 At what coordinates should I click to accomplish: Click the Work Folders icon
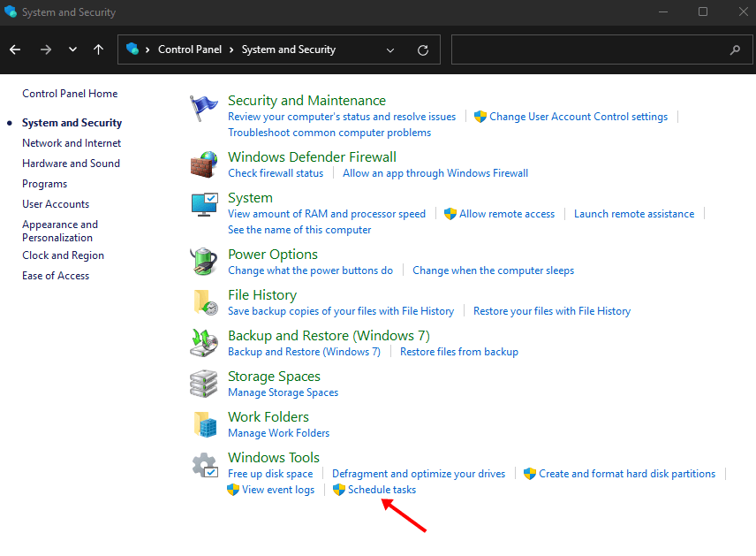pos(204,424)
